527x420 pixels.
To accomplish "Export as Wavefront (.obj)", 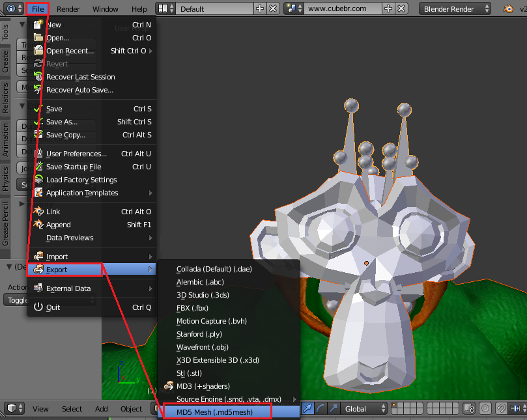I will (229, 347).
